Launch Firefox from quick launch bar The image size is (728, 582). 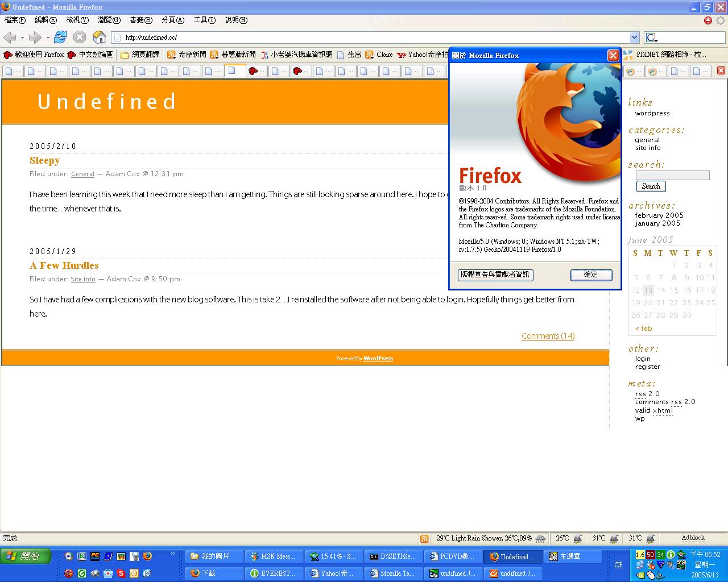pyautogui.click(x=147, y=556)
